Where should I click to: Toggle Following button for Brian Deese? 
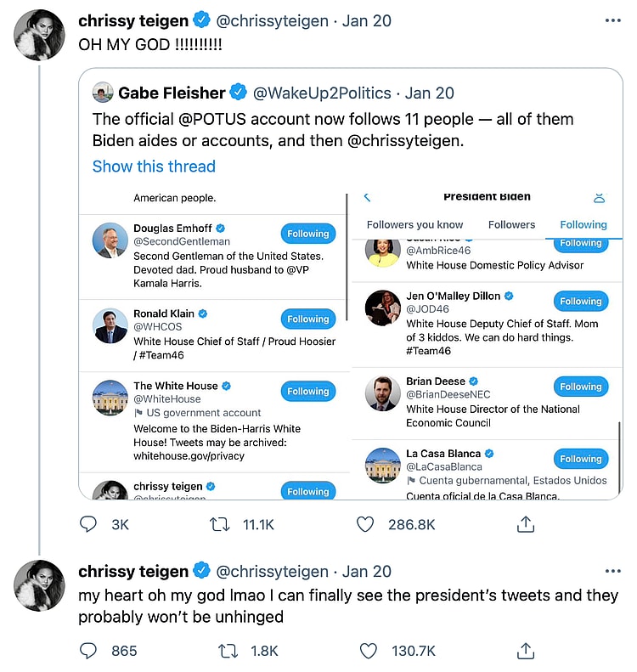point(581,387)
